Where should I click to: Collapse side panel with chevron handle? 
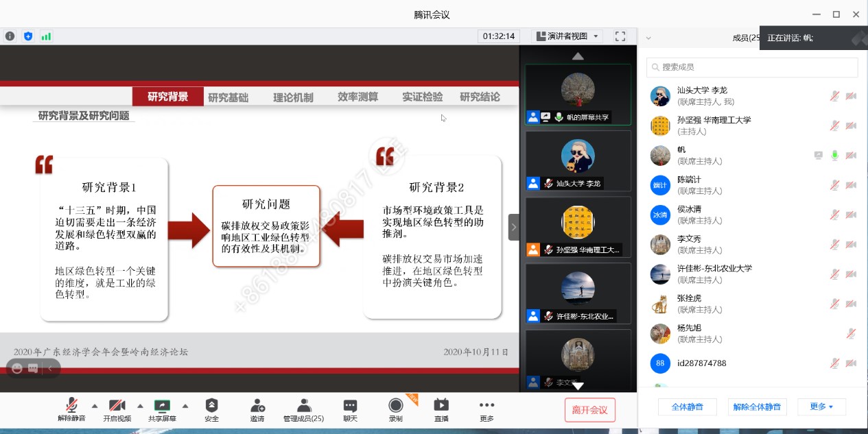(513, 227)
